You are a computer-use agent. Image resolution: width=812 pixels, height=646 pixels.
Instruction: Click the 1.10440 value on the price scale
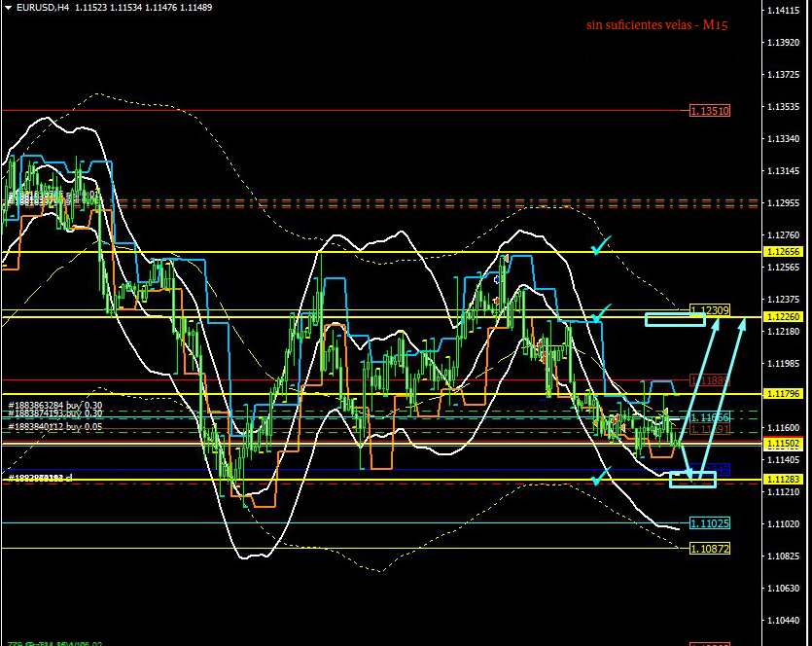pos(783,621)
